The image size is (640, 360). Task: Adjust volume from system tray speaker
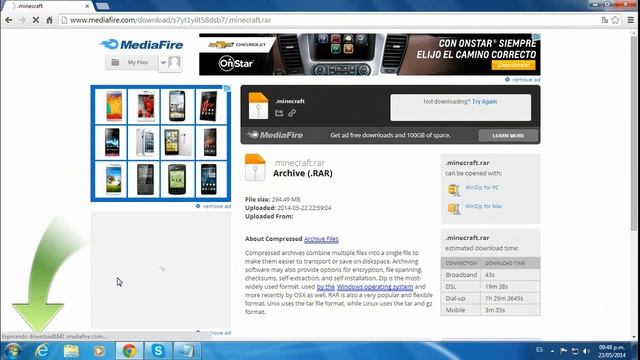point(587,351)
